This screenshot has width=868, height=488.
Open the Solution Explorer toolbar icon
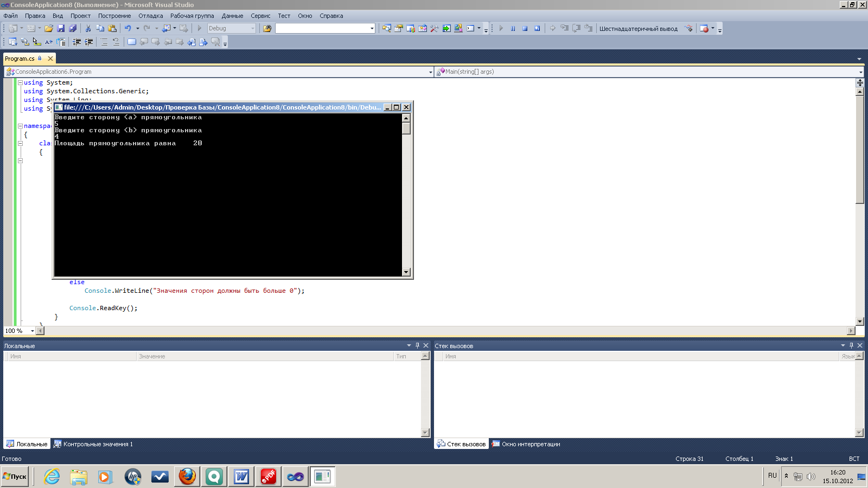386,28
